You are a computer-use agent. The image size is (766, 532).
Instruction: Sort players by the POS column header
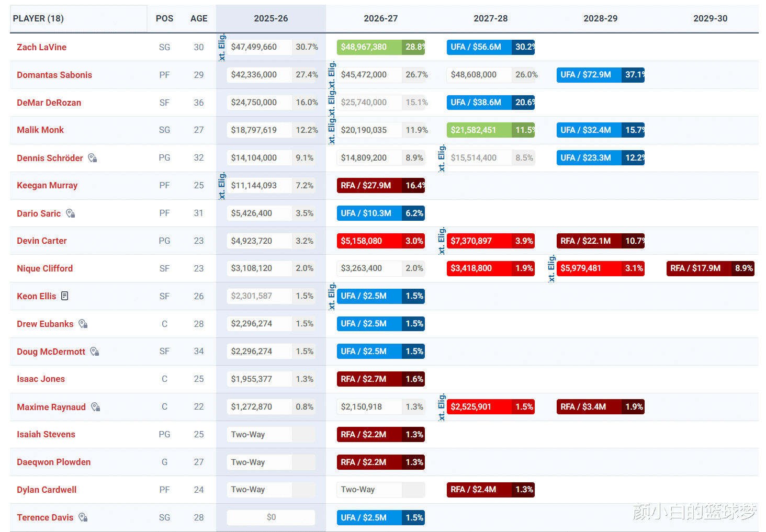(164, 18)
